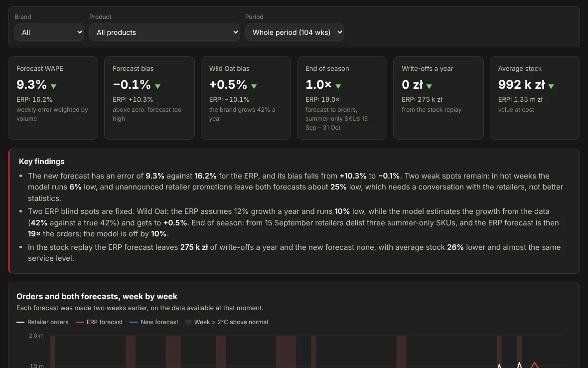The width and height of the screenshot is (588, 368).
Task: Click the 0 zł write-offs value
Action: coord(412,84)
